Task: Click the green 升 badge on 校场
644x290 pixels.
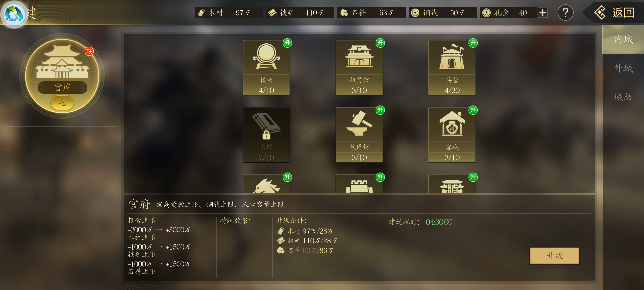Action: 287,43
